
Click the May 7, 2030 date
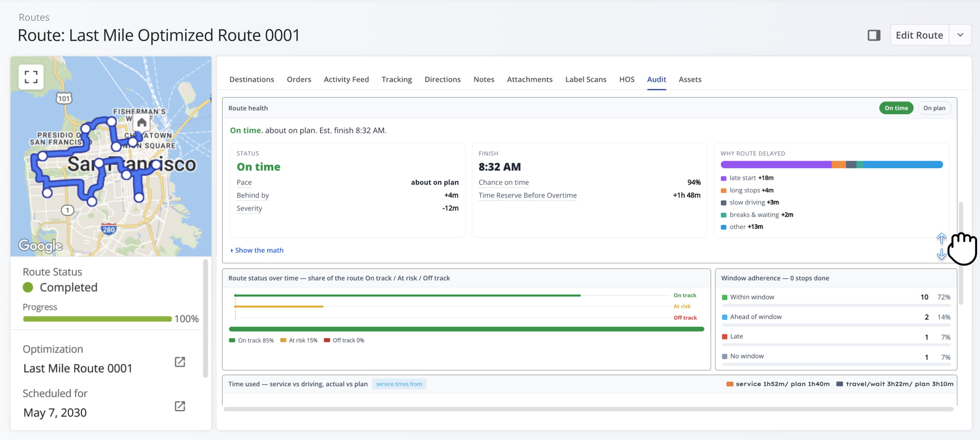coord(55,412)
